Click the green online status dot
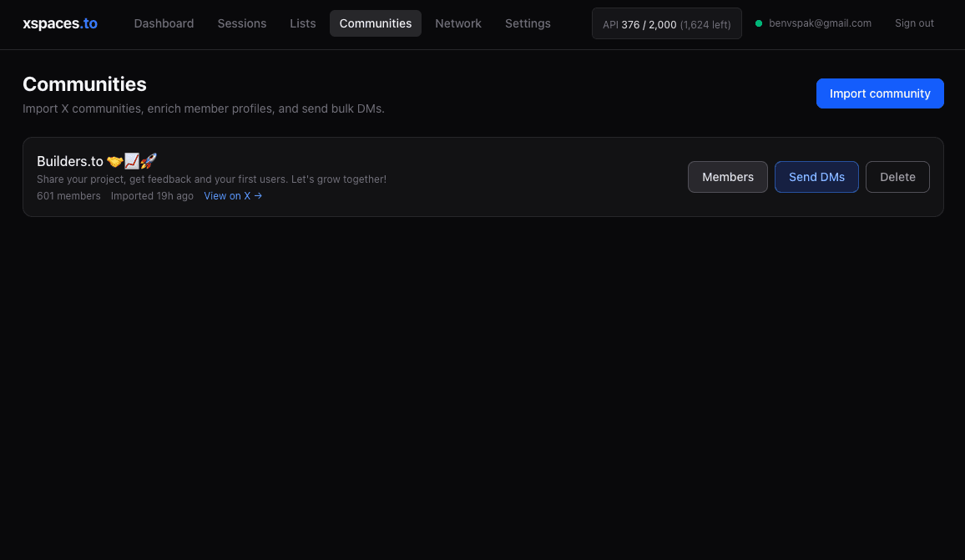The image size is (965, 560). 758,23
